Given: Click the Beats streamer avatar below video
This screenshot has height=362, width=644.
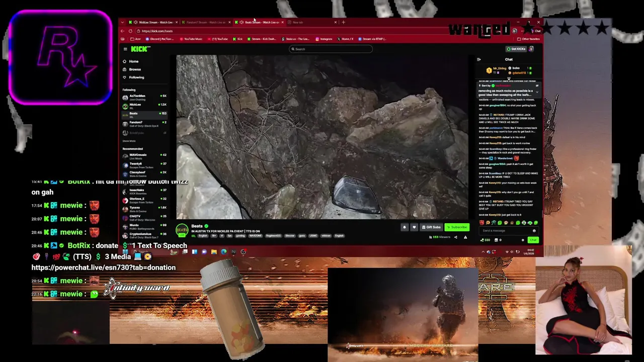Looking at the screenshot, I should (182, 230).
